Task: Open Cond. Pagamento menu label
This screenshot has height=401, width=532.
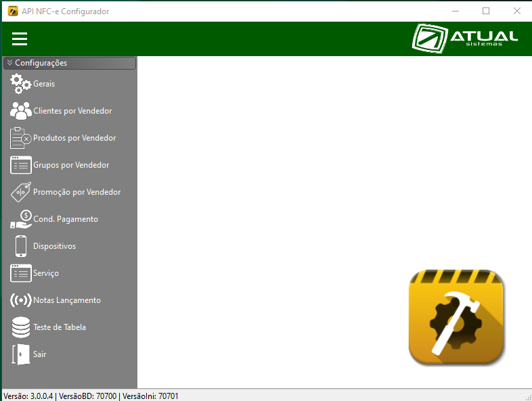Action: [66, 219]
